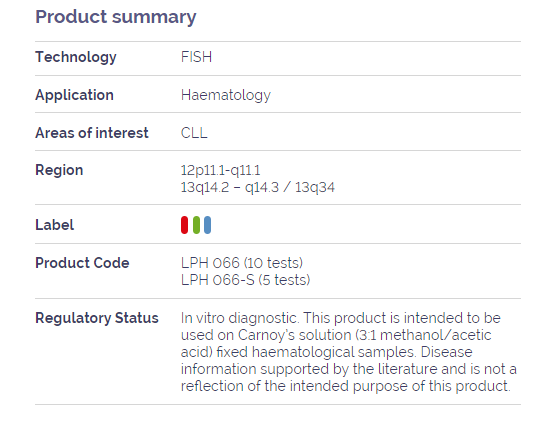Click the CLL areas of interest value
The width and height of the screenshot is (541, 439).
(194, 133)
